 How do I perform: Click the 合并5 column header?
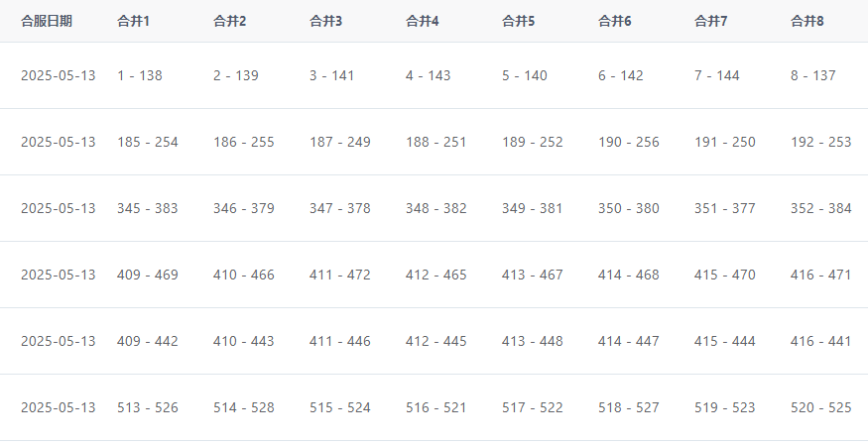(518, 21)
